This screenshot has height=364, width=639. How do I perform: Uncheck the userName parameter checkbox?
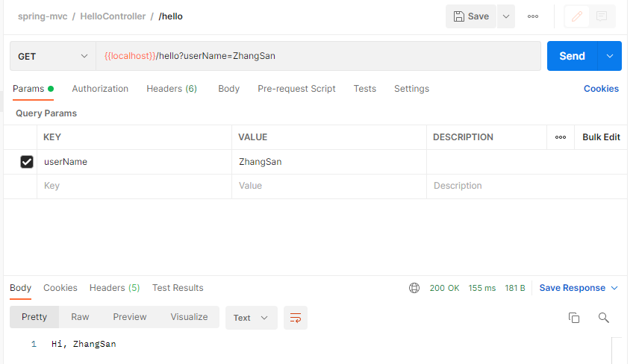click(x=27, y=162)
